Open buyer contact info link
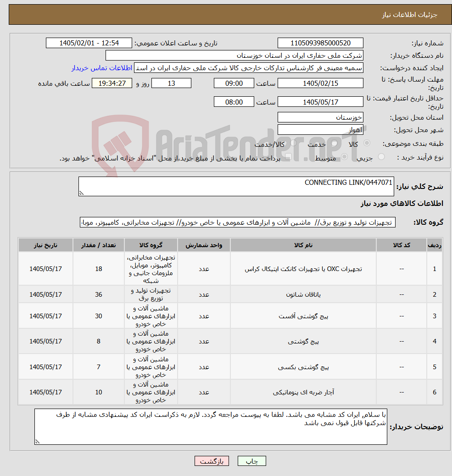452x476 pixels. [x=102, y=68]
